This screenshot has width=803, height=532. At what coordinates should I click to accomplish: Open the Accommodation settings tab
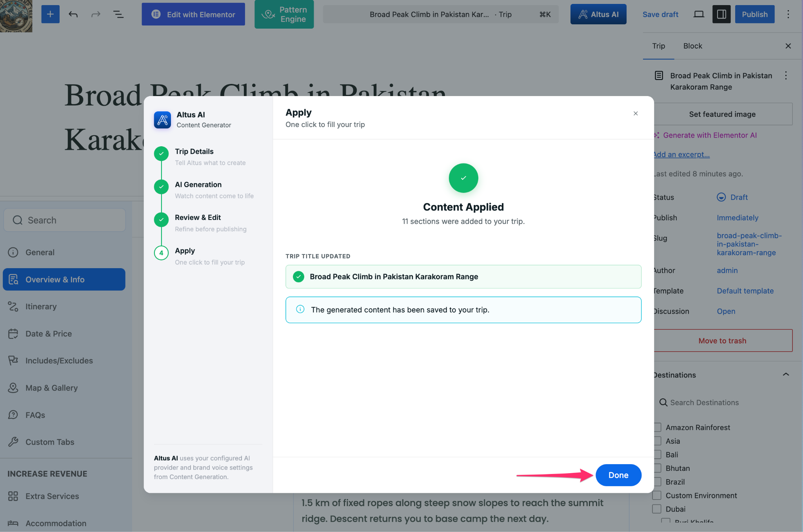[x=64, y=523]
